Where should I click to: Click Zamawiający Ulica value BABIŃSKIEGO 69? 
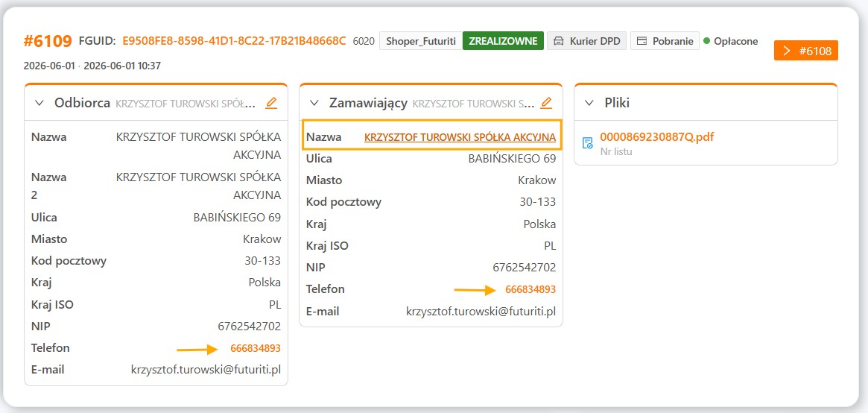coord(512,159)
